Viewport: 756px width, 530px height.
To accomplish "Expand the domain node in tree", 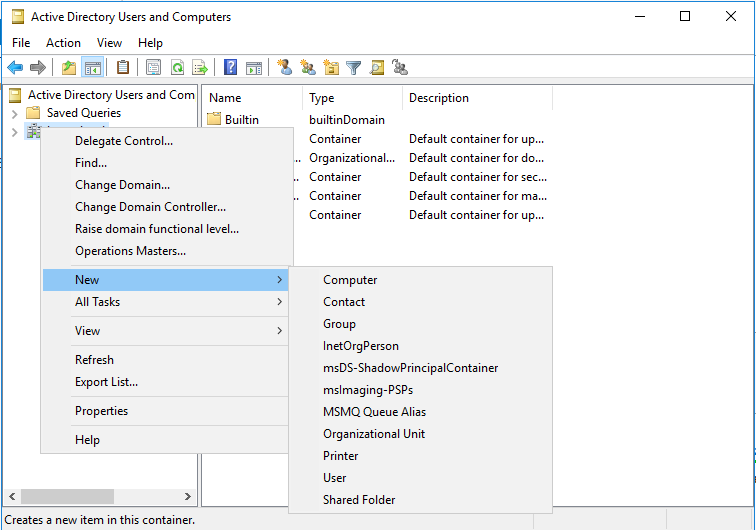I will (14, 132).
